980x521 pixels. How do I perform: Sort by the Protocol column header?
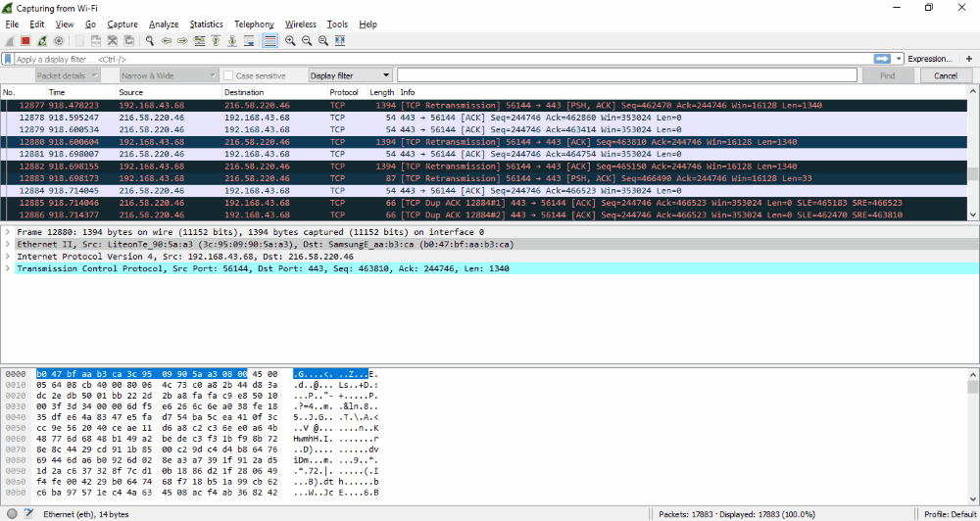(x=347, y=92)
